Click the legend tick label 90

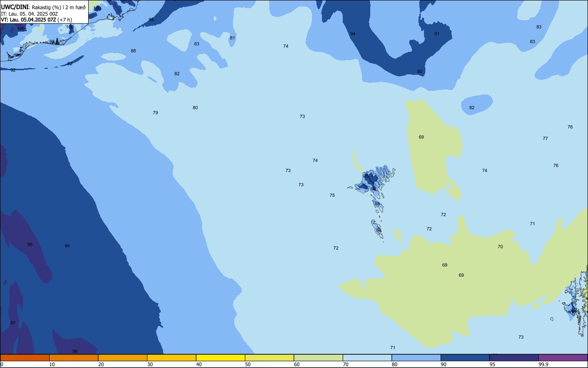pos(443,364)
